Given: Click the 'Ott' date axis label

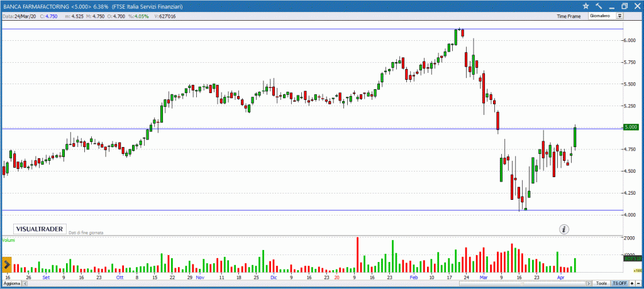Looking at the screenshot, I should click(x=119, y=278).
